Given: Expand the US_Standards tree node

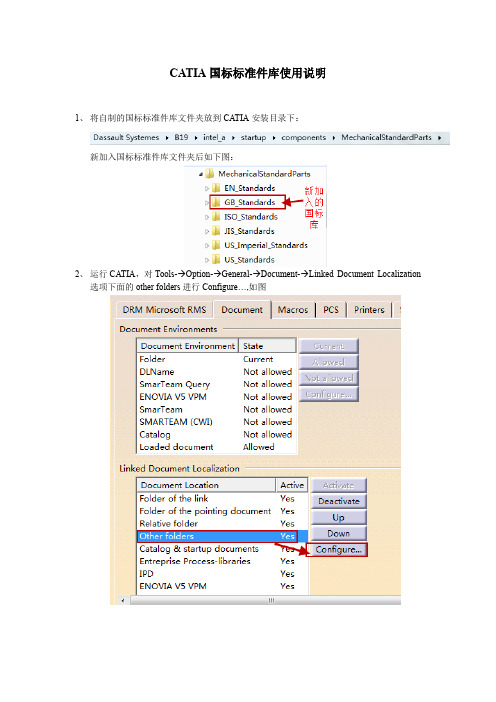Looking at the screenshot, I should [207, 260].
